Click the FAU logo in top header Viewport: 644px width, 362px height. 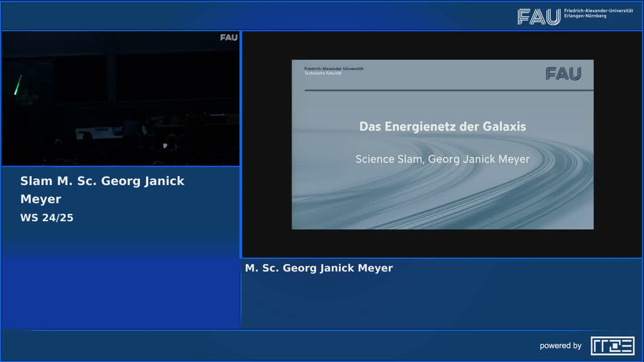click(x=538, y=17)
